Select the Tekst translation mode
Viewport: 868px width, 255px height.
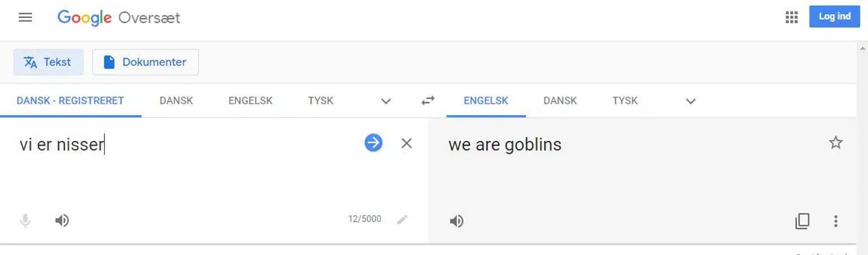coord(48,62)
